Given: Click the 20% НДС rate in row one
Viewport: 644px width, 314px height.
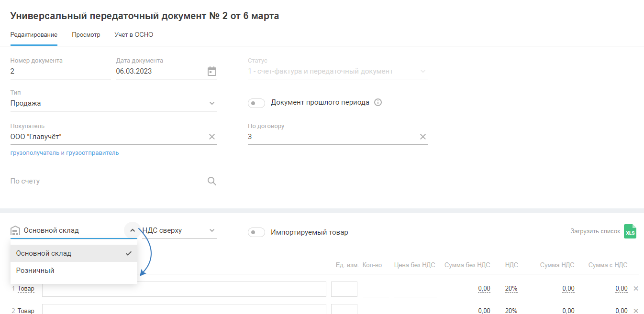Looking at the screenshot, I should tap(511, 289).
